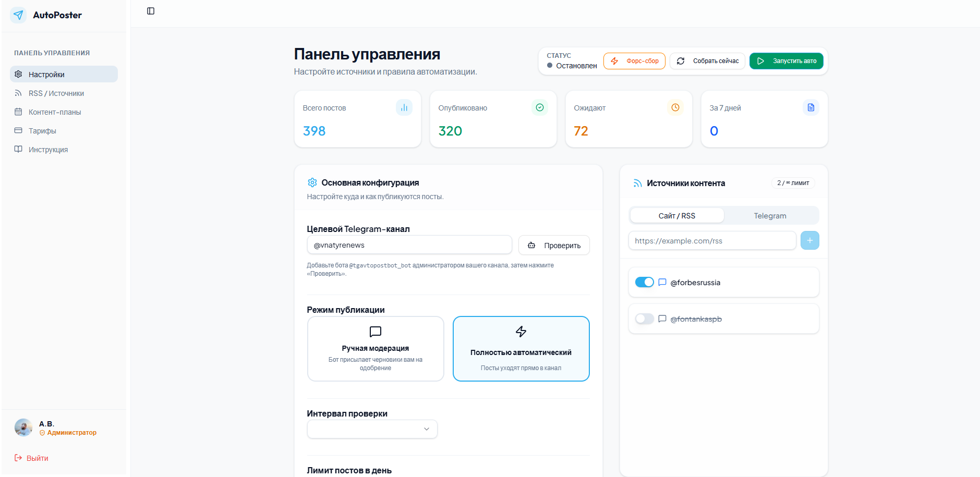
Task: Click the За 7 дней value 0
Action: pos(714,131)
